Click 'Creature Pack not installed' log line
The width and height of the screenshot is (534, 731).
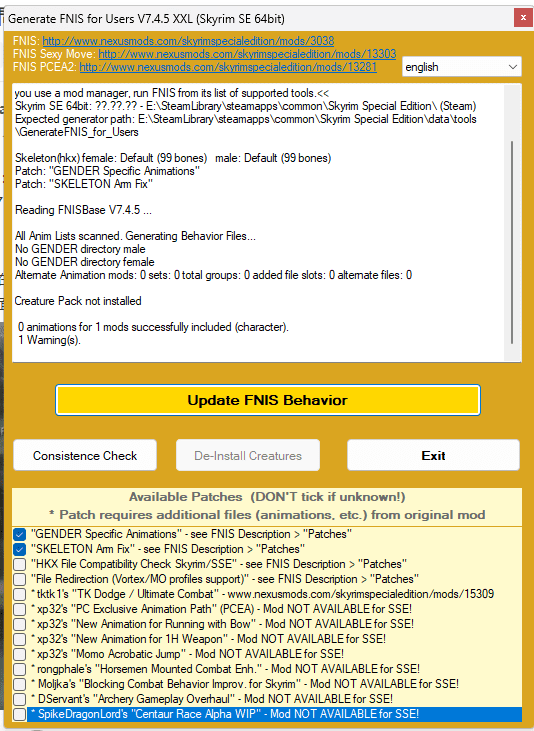pyautogui.click(x=78, y=301)
